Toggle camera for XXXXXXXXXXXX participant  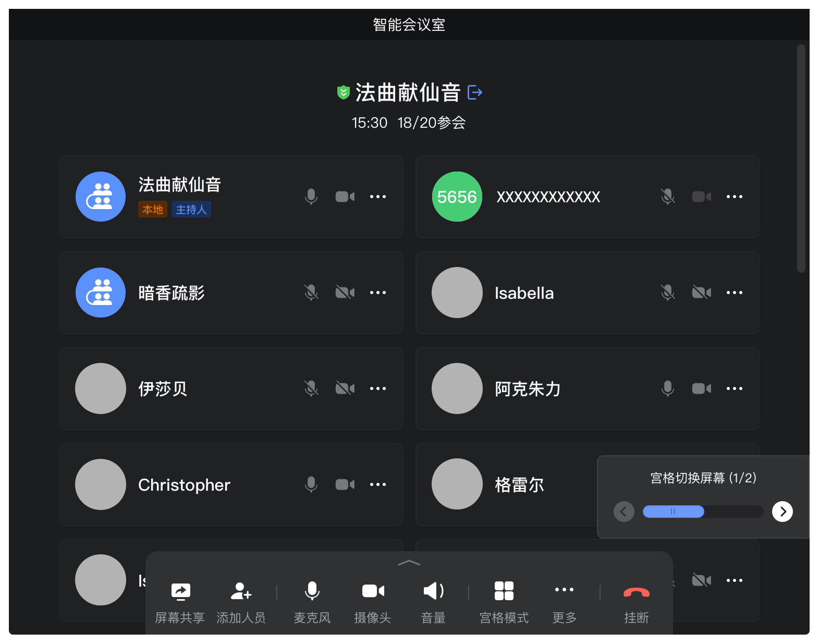[702, 197]
